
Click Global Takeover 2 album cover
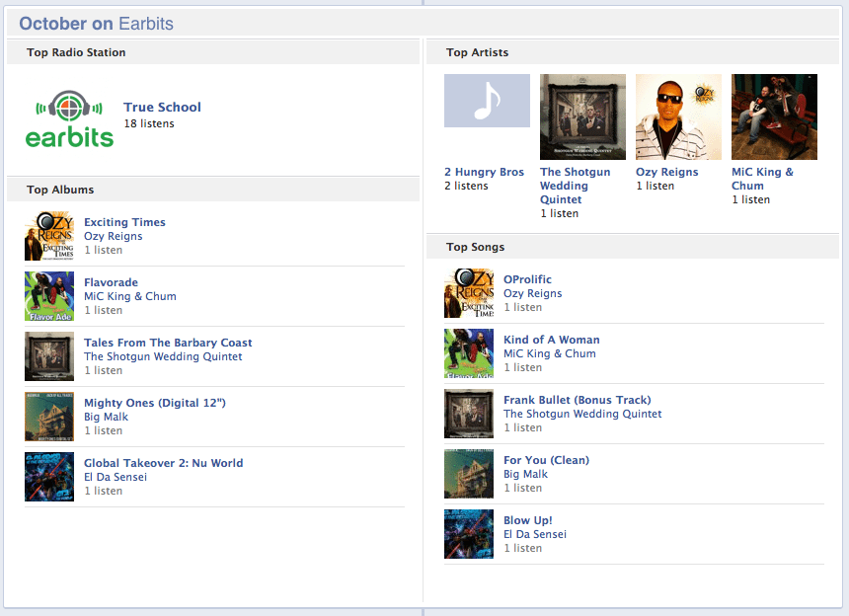coord(49,477)
